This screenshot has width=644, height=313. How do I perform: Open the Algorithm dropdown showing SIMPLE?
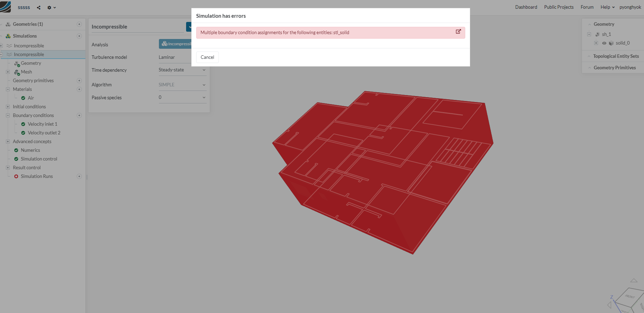click(182, 85)
